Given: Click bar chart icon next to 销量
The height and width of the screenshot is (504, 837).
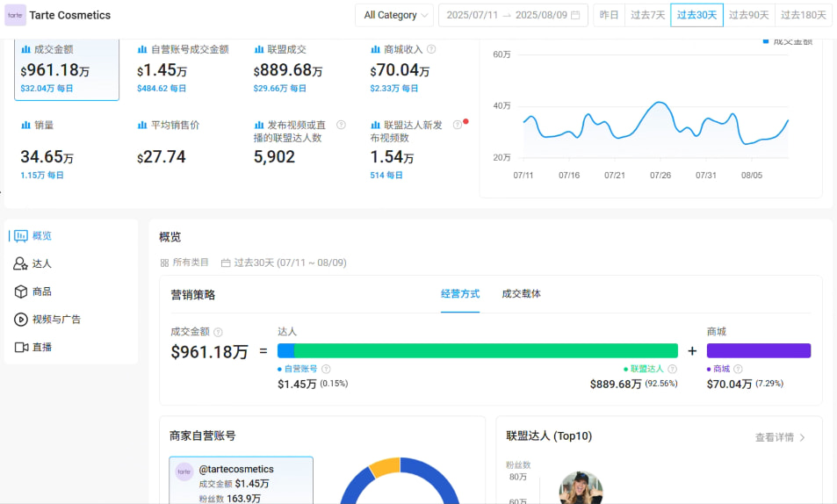Looking at the screenshot, I should point(25,126).
